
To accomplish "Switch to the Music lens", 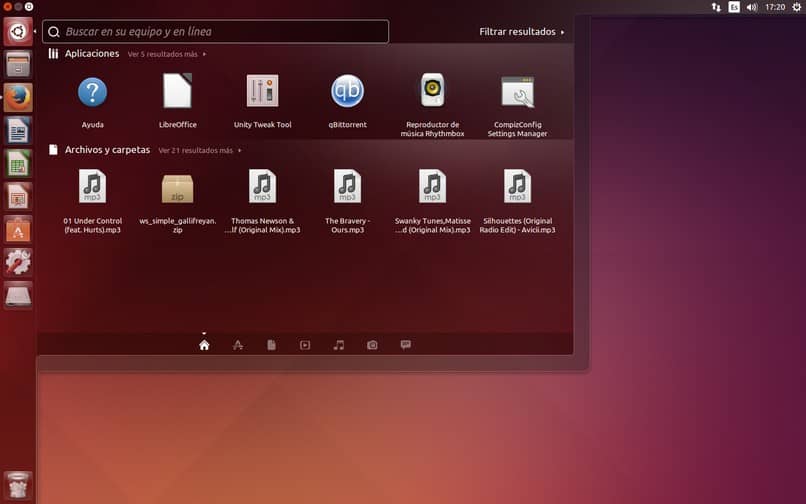I will (339, 345).
